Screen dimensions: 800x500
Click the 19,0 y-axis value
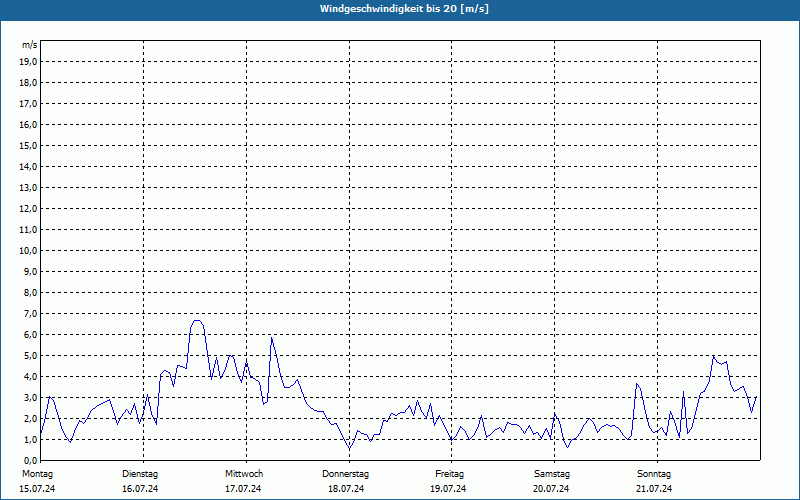pyautogui.click(x=28, y=62)
